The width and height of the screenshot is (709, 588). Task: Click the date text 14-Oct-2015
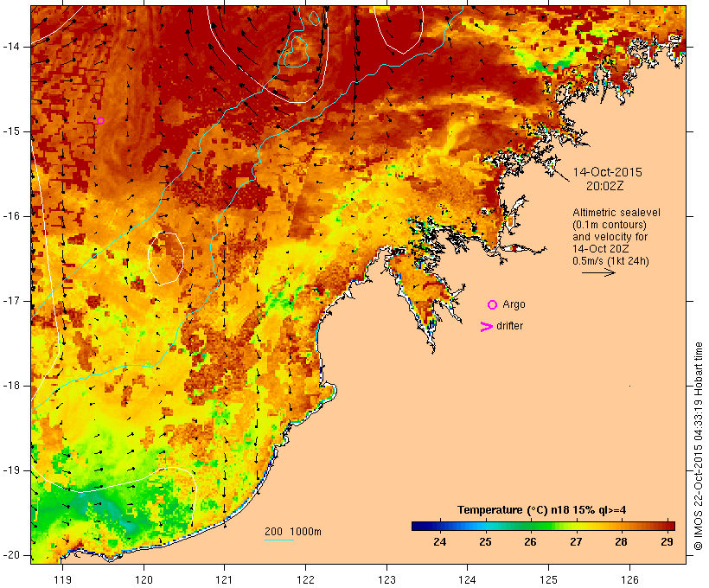click(x=607, y=172)
